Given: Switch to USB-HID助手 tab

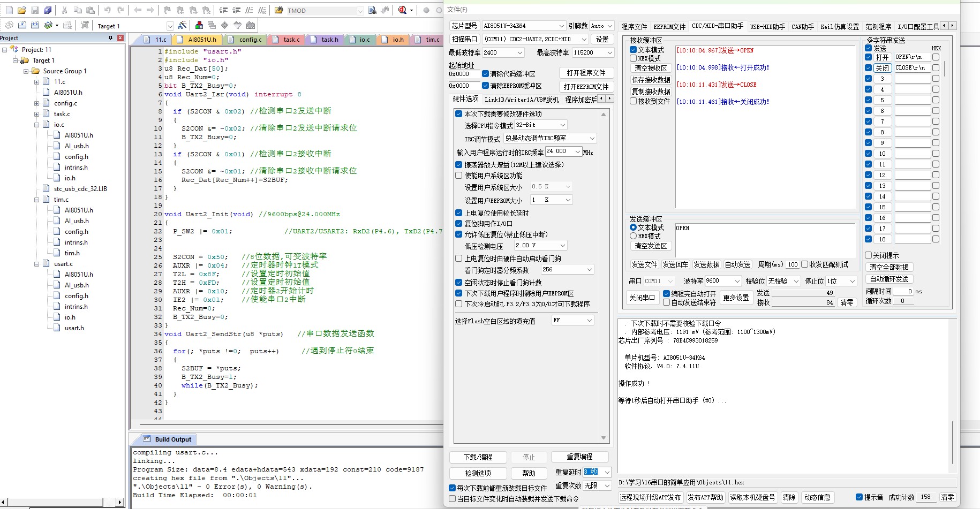Looking at the screenshot, I should pos(767,26).
